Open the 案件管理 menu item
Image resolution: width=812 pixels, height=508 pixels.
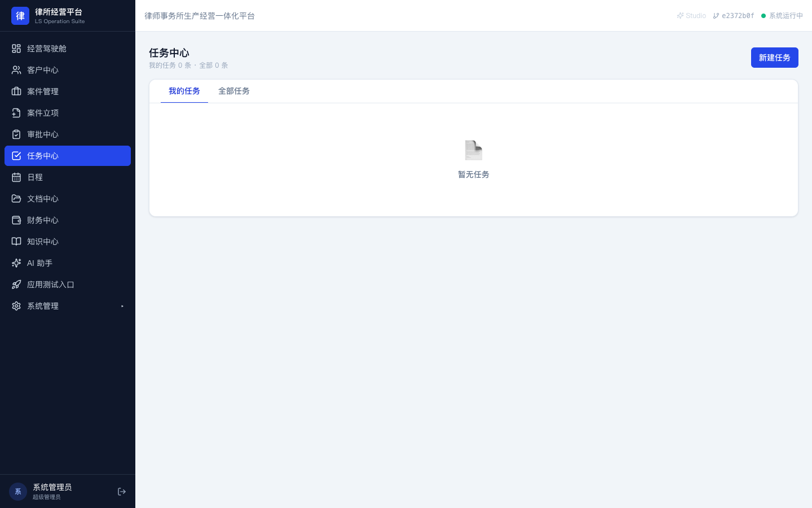[68, 91]
